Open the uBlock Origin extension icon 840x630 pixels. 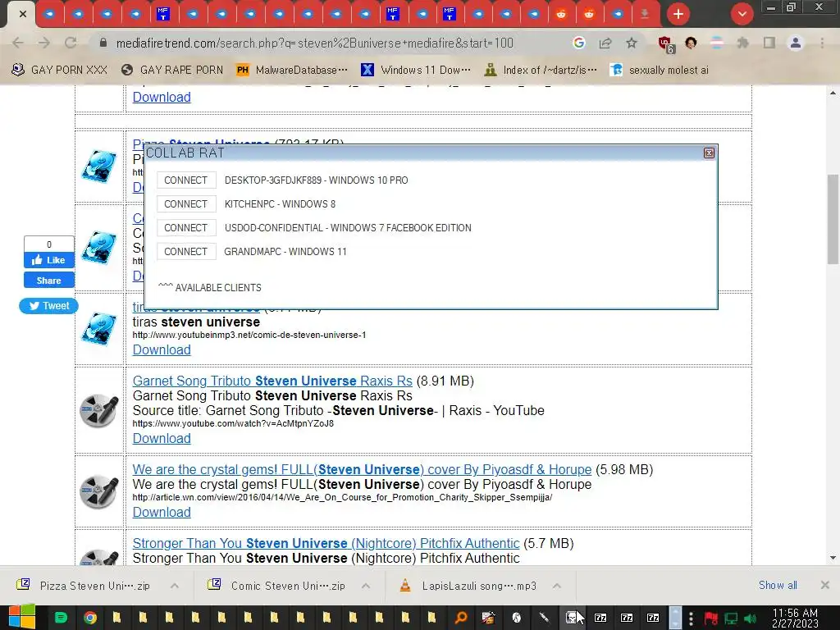tap(666, 44)
